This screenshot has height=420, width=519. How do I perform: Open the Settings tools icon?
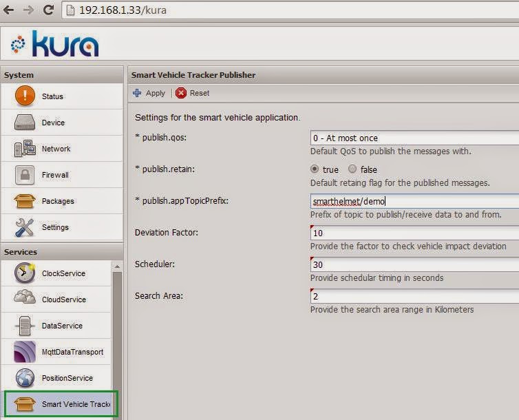pyautogui.click(x=25, y=227)
